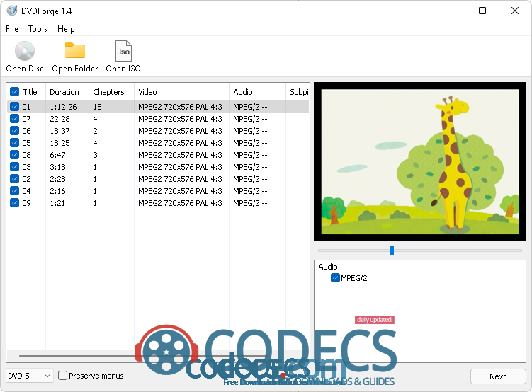Uncheck the title 01 checkbox
Viewport: 532px width, 392px height.
coord(15,107)
